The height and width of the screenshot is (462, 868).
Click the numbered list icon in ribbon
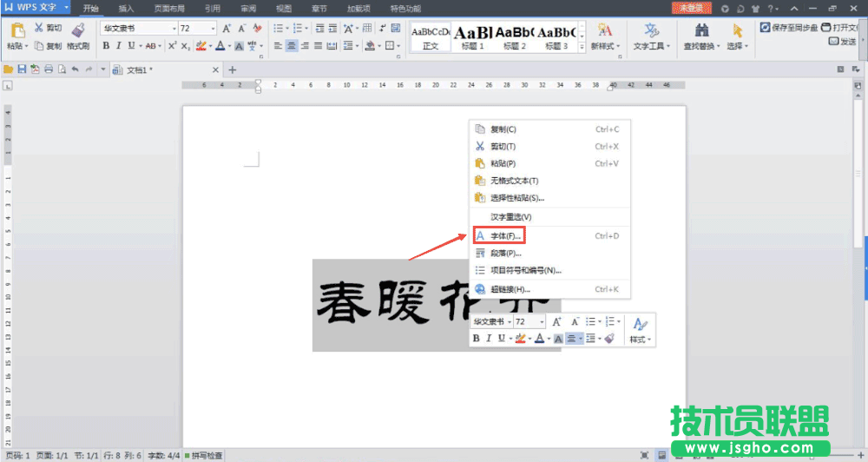[297, 29]
